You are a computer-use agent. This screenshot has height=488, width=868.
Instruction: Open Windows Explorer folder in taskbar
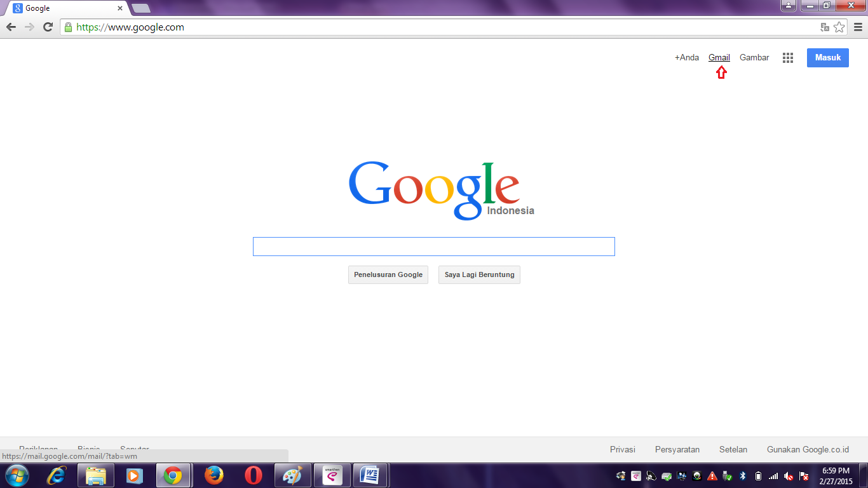[96, 475]
